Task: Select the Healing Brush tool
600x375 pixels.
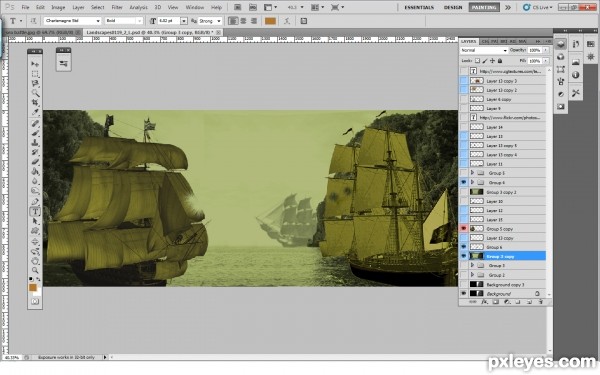Action: point(35,123)
